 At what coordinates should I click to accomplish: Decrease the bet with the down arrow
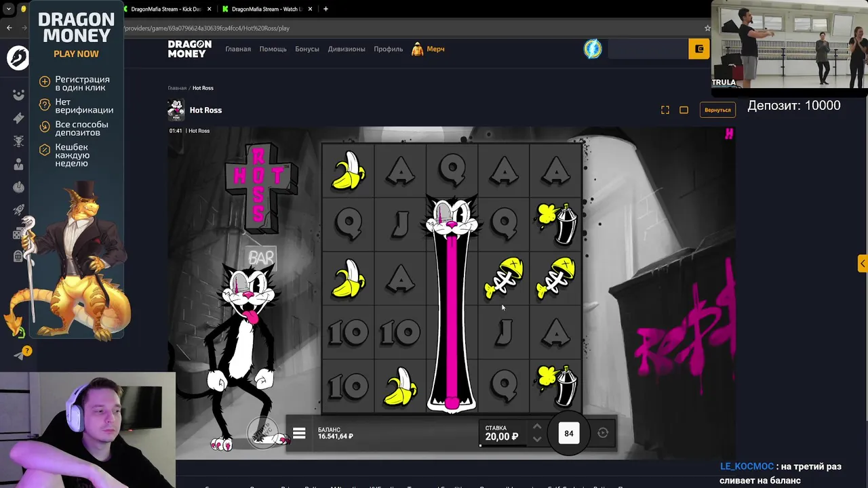[537, 439]
